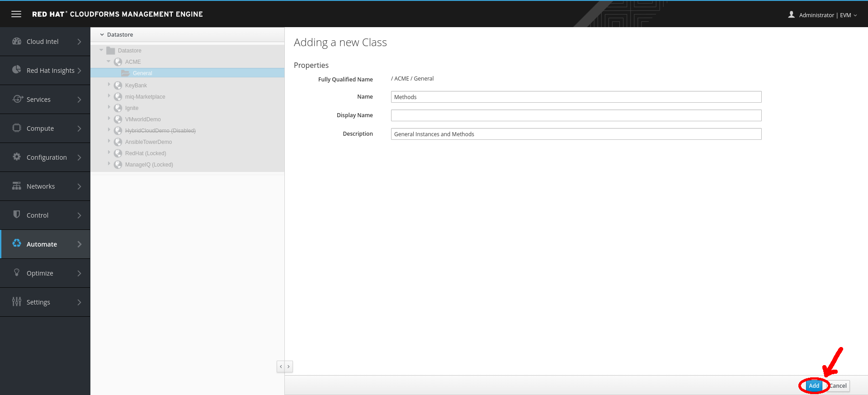Image resolution: width=868 pixels, height=395 pixels.
Task: Click the ManageIQ locked domain icon
Action: click(118, 165)
